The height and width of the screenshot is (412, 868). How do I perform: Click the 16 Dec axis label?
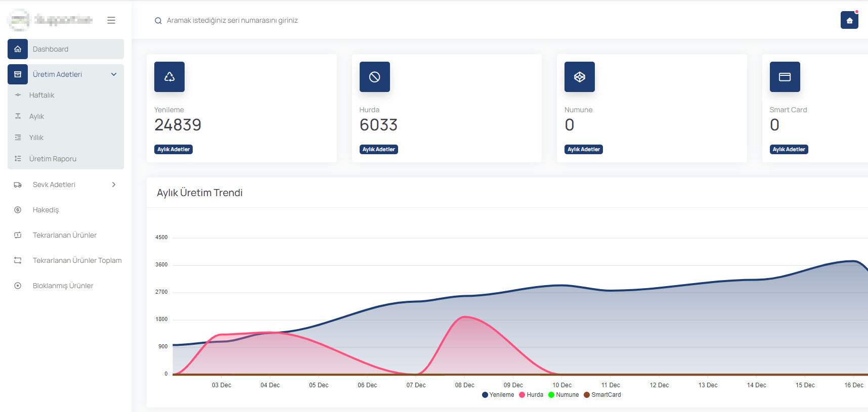[854, 385]
